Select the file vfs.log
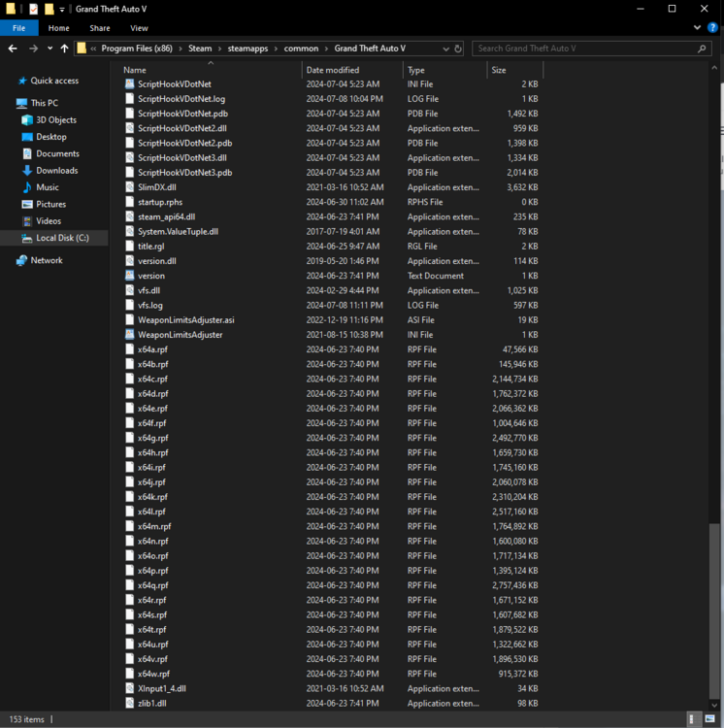This screenshot has height=728, width=724. (x=149, y=305)
